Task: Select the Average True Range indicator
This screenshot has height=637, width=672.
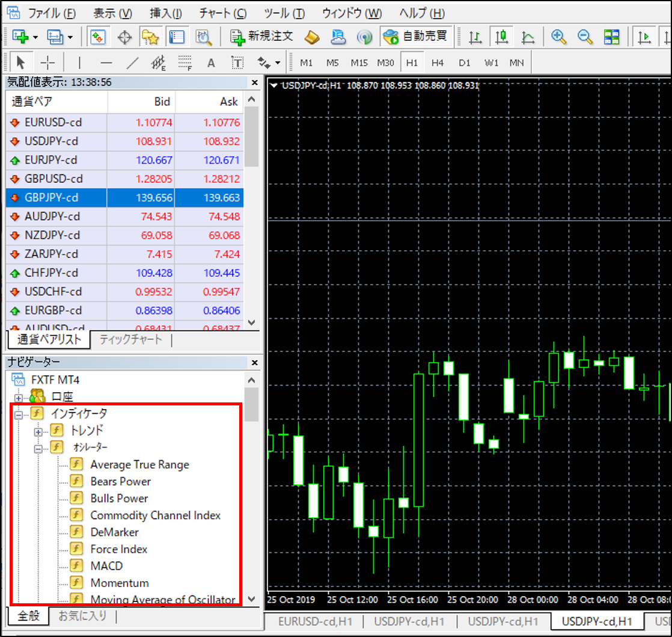Action: point(139,464)
